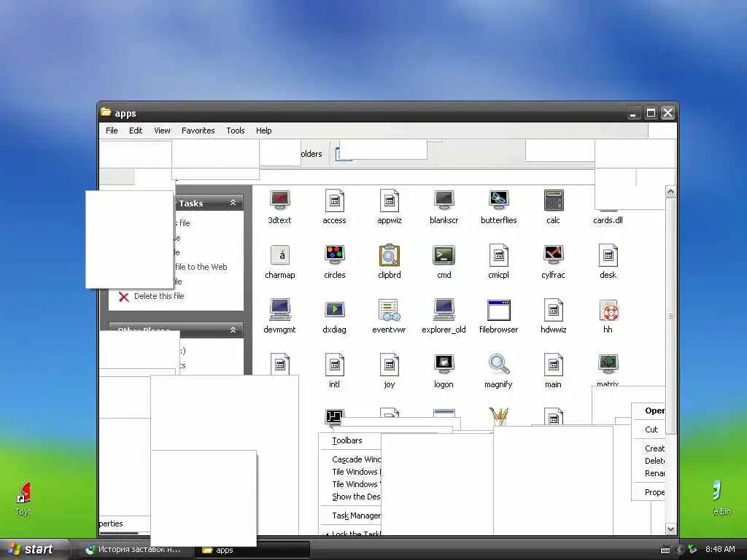
Task: Choose Task Manager in context menu
Action: 350,516
